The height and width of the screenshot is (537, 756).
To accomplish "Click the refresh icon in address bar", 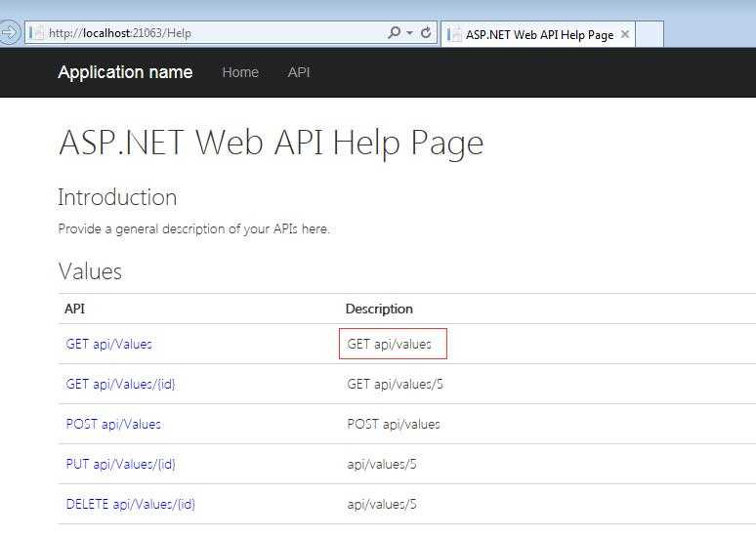I will tap(426, 33).
